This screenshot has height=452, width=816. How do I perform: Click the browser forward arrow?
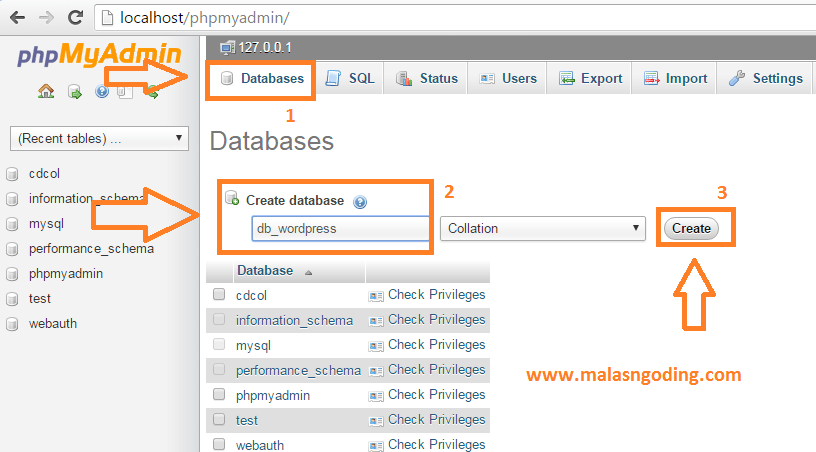[46, 18]
